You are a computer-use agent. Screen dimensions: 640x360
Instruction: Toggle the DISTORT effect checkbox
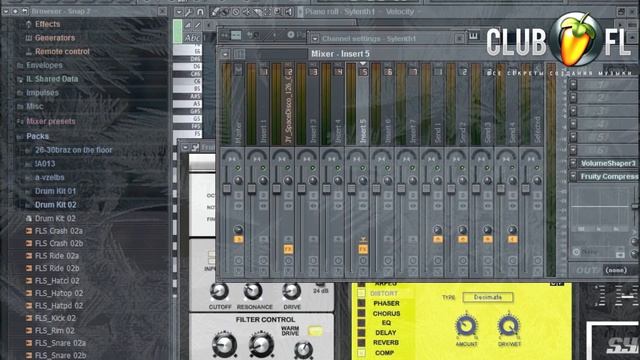(x=361, y=293)
